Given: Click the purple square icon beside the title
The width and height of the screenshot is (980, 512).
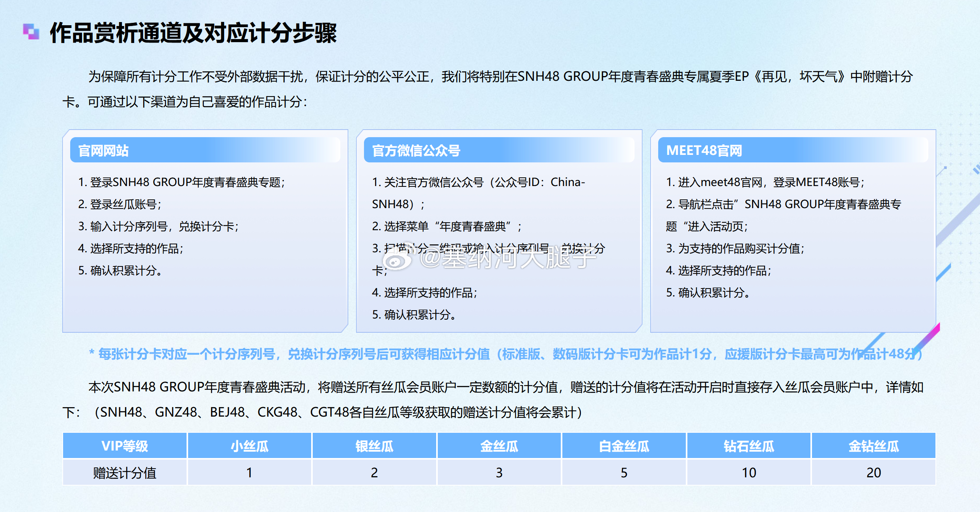Looking at the screenshot, I should point(31,32).
